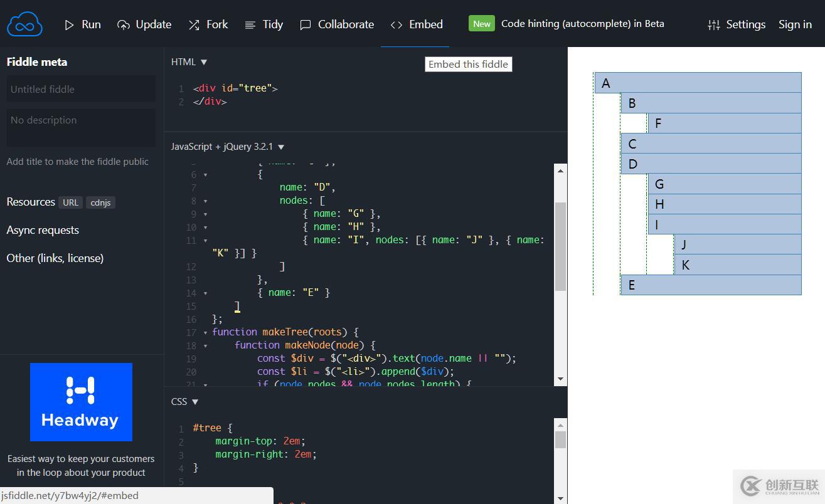Click the URL resources button
825x504 pixels.
70,202
